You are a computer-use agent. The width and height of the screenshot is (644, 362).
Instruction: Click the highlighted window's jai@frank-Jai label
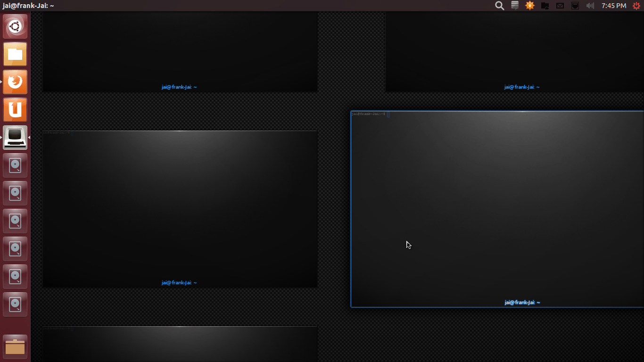pos(522,303)
